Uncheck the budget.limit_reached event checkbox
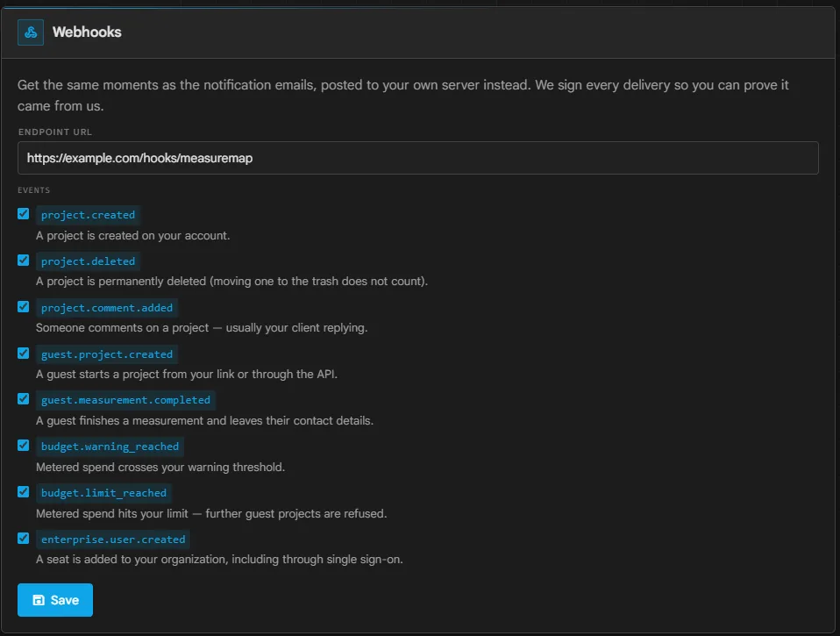Viewport: 840px width, 636px height. 23,492
